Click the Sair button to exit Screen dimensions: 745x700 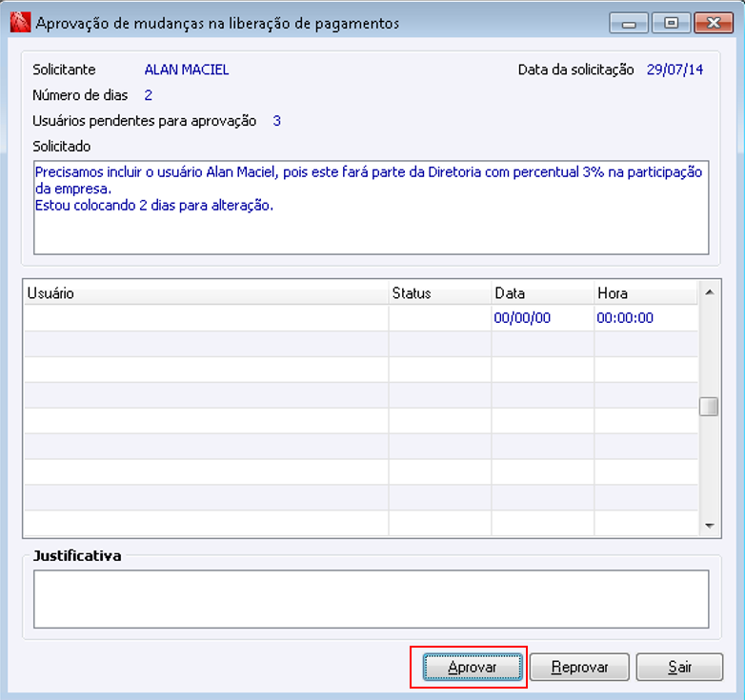[679, 667]
